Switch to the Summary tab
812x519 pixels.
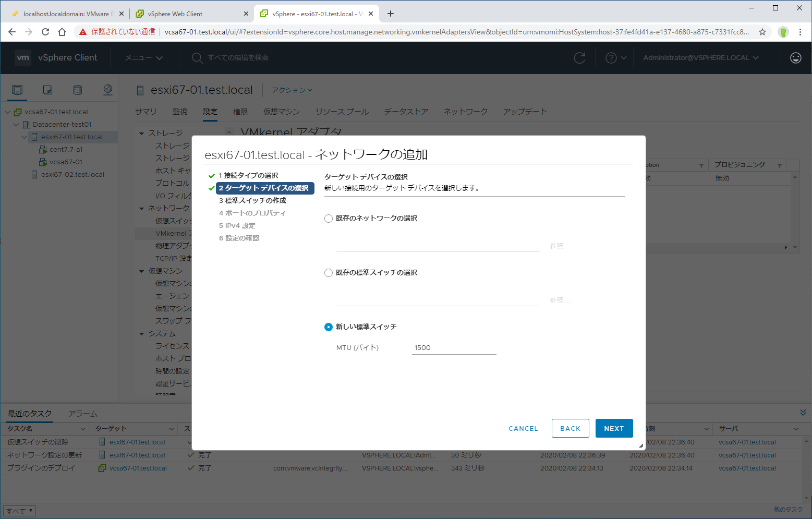click(146, 112)
